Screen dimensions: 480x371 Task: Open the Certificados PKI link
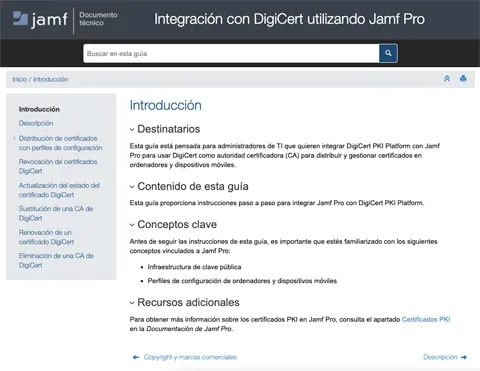click(426, 319)
